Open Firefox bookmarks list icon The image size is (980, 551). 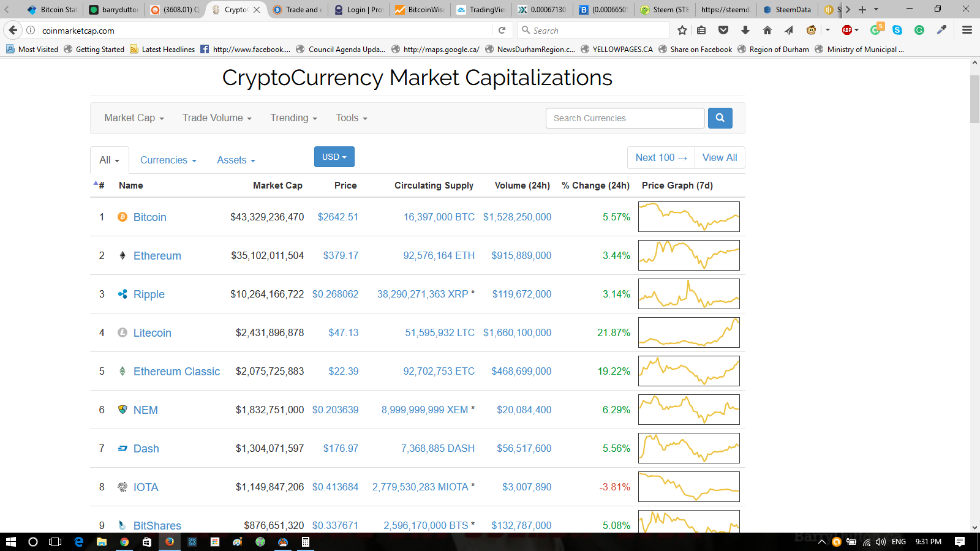tap(702, 30)
